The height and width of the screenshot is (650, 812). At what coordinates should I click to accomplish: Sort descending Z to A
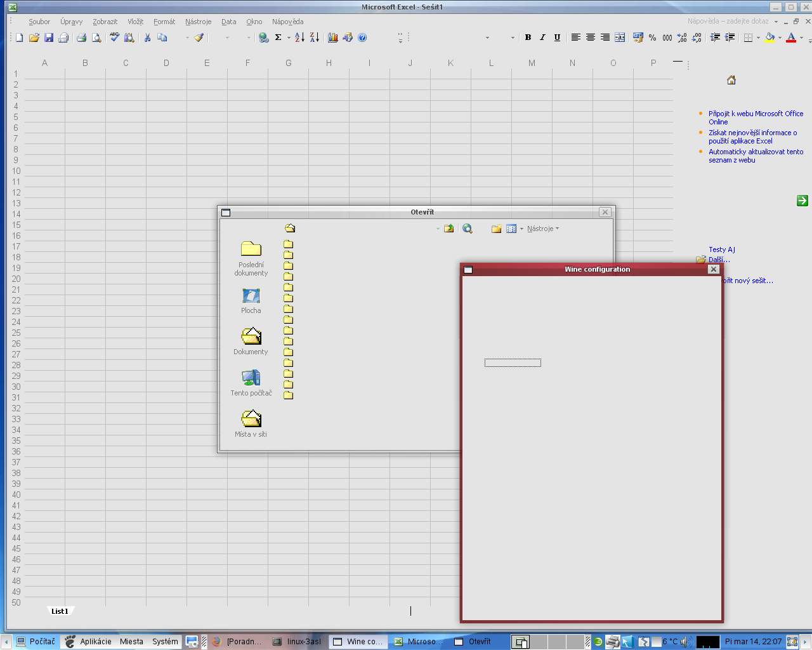(x=315, y=37)
